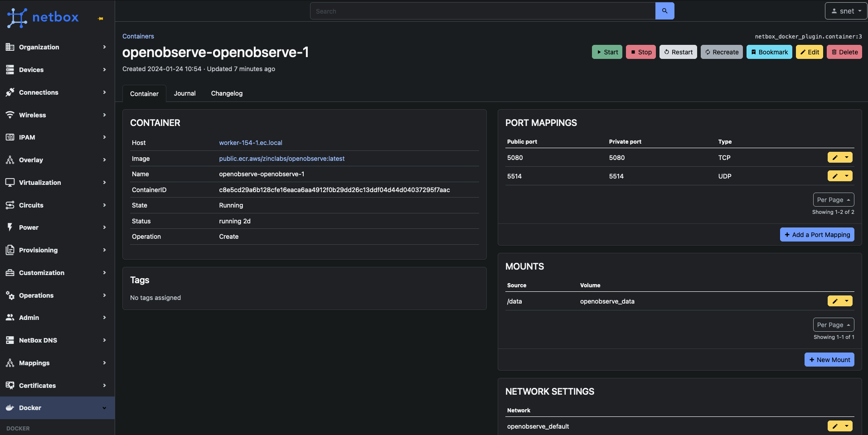Click the New Mount button
This screenshot has width=868, height=435.
point(829,360)
